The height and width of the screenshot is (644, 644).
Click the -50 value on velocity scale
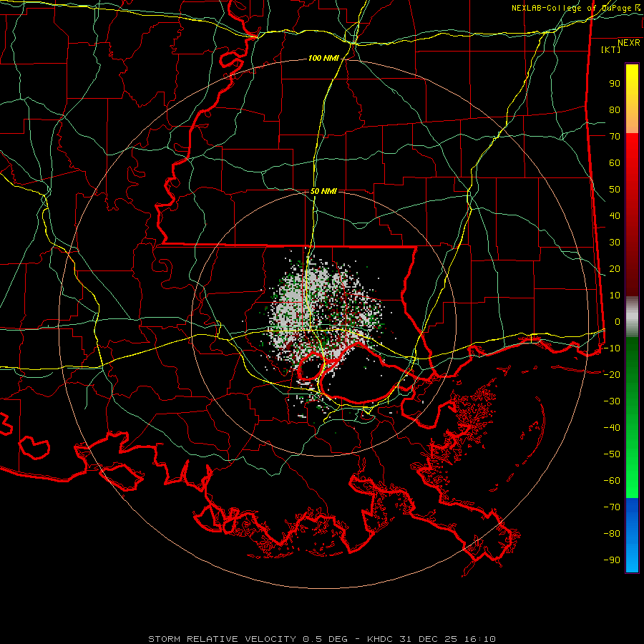[x=612, y=454]
